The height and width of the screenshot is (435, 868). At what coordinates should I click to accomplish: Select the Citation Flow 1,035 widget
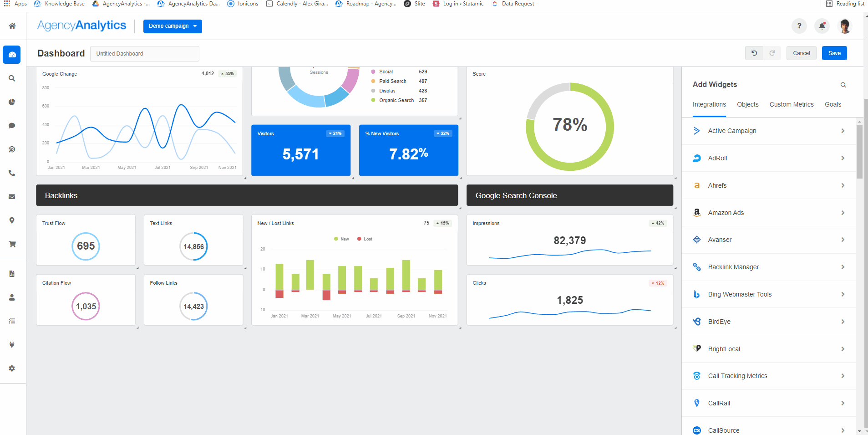(x=86, y=300)
